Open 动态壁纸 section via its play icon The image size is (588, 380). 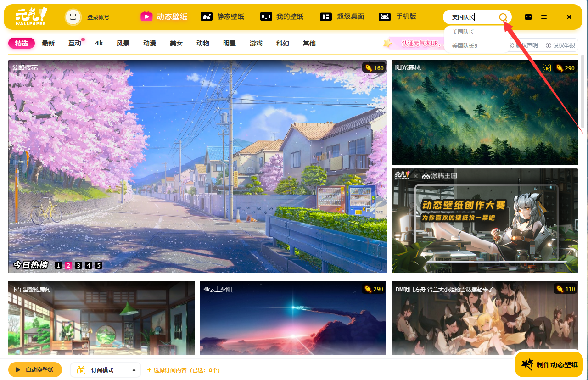coord(146,17)
